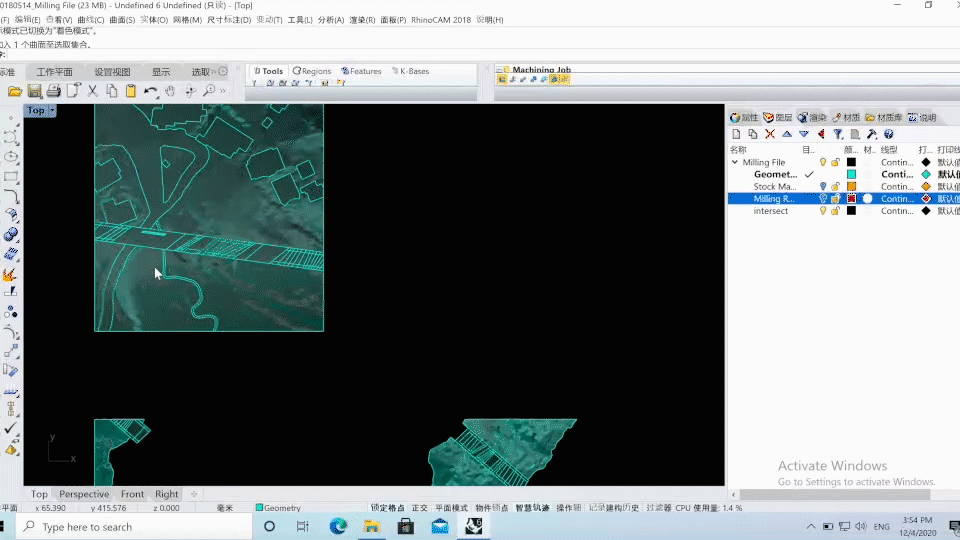The height and width of the screenshot is (540, 960).
Task: Click the Save diskette icon
Action: [35, 91]
